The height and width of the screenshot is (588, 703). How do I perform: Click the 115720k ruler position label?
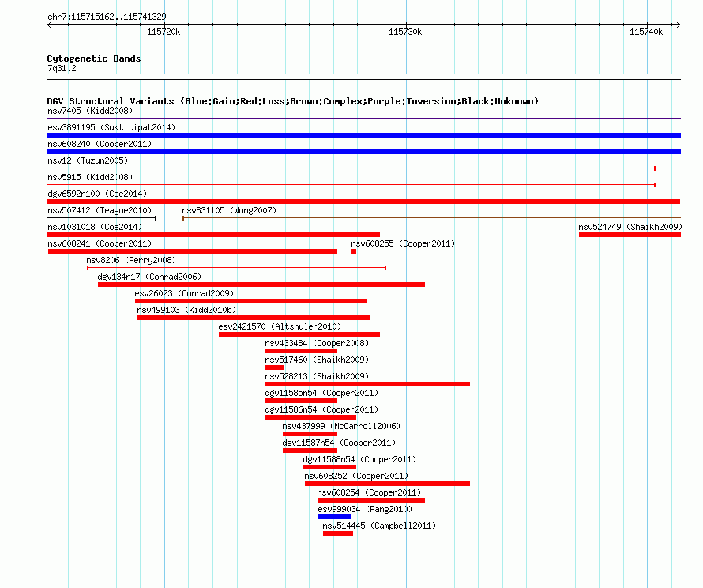click(x=164, y=32)
